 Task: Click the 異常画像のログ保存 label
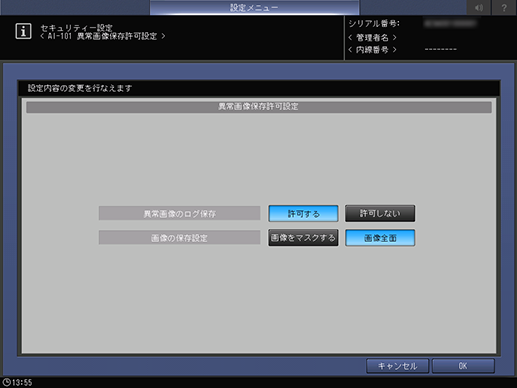pos(179,213)
